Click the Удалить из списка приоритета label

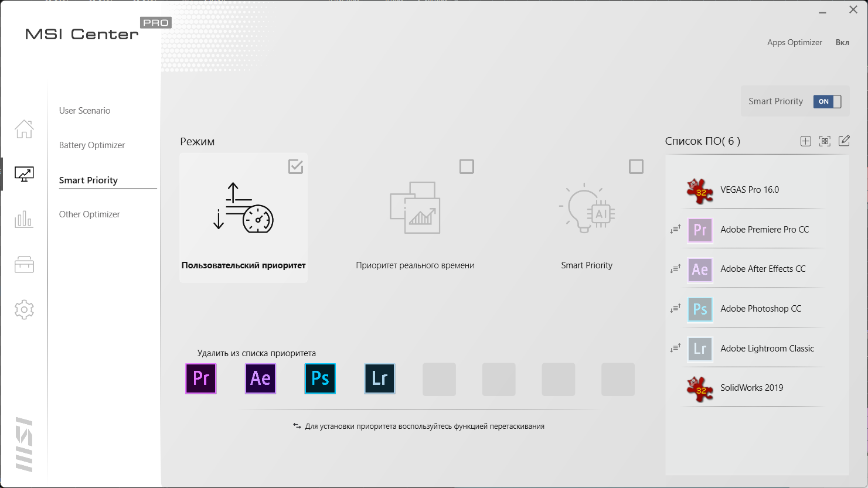[256, 353]
